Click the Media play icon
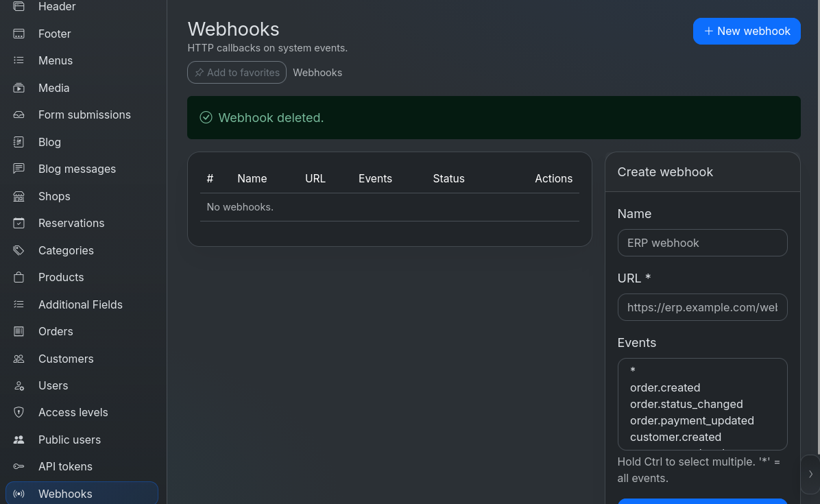The width and height of the screenshot is (820, 504). tap(19, 88)
